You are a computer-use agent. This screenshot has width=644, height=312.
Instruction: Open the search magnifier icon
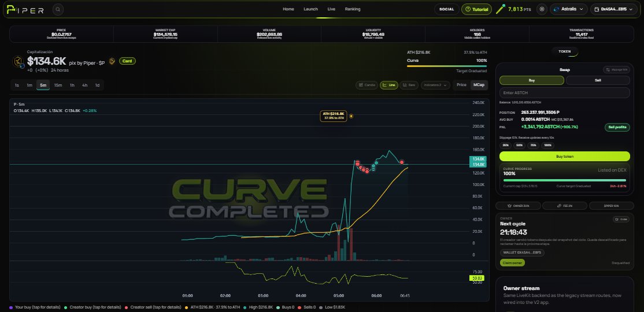(x=58, y=9)
